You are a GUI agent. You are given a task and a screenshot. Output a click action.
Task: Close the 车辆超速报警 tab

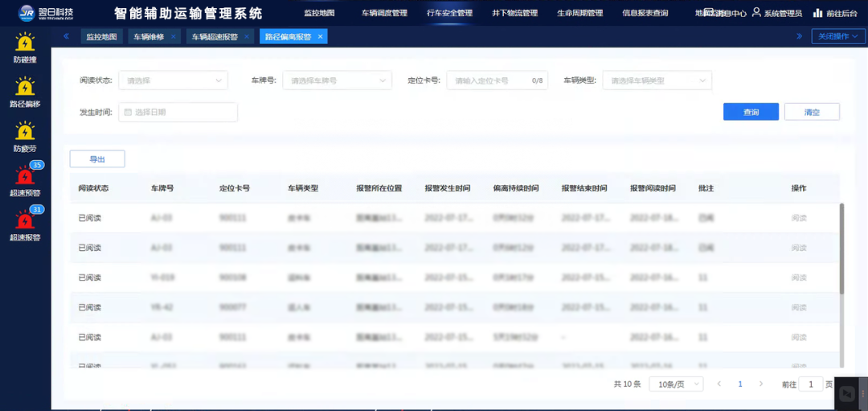pyautogui.click(x=247, y=36)
